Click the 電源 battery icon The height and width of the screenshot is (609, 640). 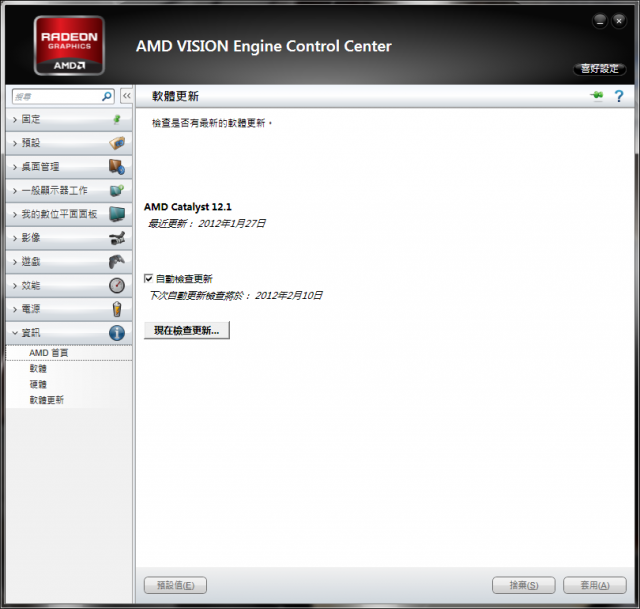pyautogui.click(x=117, y=309)
